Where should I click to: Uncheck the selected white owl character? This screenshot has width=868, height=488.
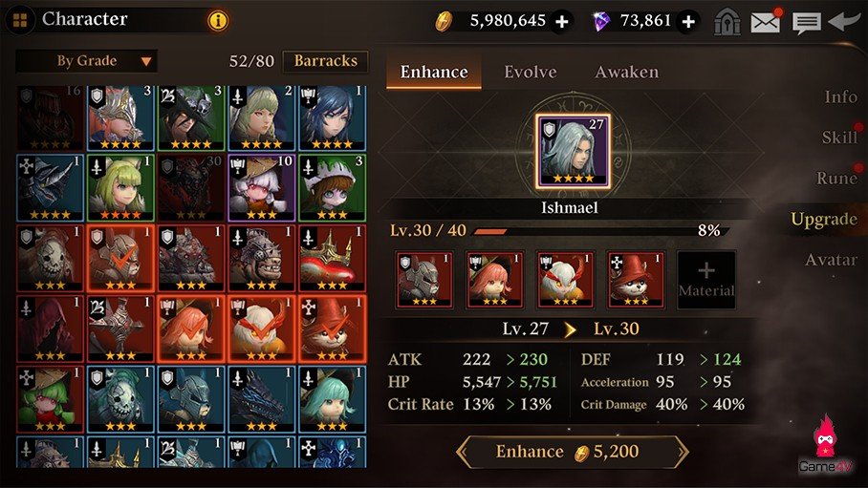[261, 329]
